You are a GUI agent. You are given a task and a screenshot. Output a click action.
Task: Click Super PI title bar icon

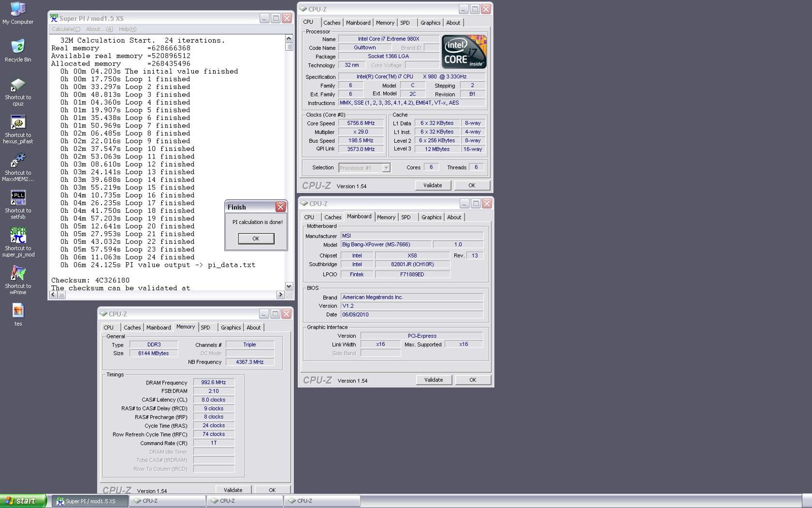click(54, 18)
